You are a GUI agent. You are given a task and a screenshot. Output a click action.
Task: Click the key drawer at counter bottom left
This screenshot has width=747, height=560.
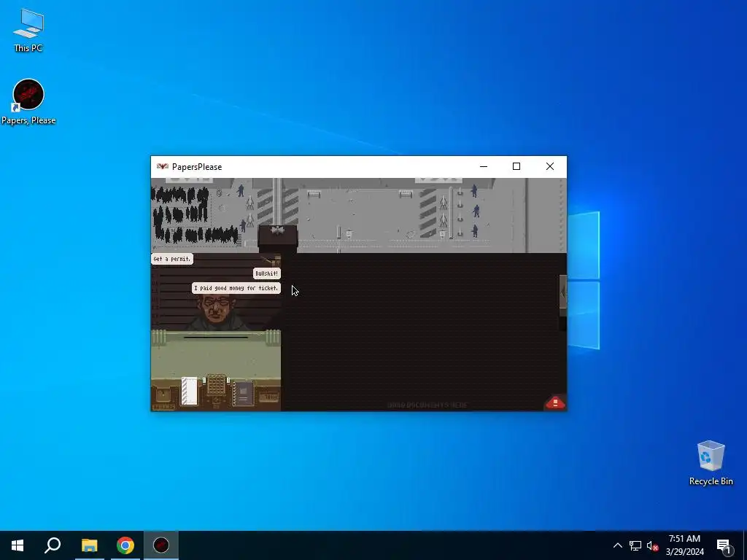pyautogui.click(x=163, y=395)
